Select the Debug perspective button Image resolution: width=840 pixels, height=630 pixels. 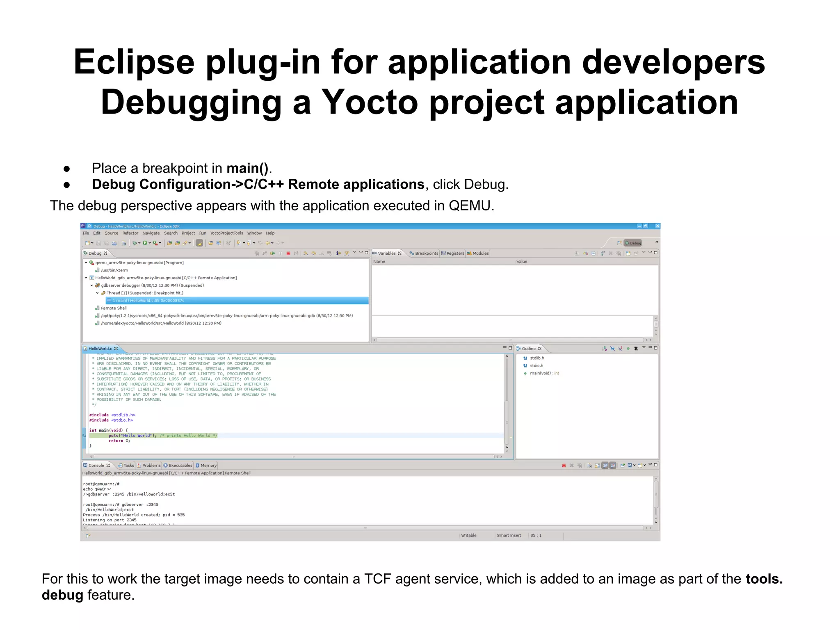[633, 243]
